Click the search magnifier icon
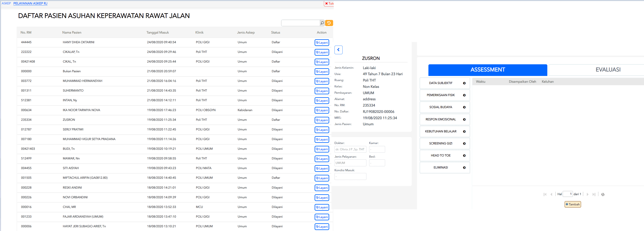Image resolution: width=644 pixels, height=231 pixels. point(322,23)
